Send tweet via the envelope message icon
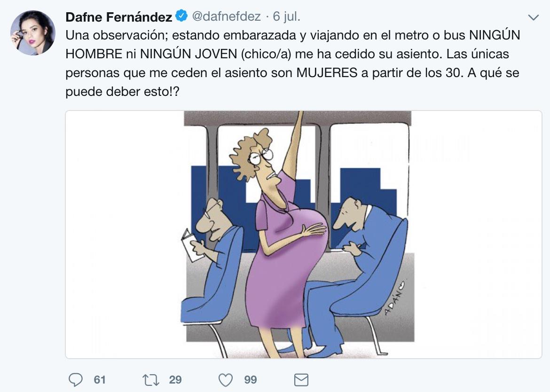Viewport: 550px width, 392px height. point(301,379)
